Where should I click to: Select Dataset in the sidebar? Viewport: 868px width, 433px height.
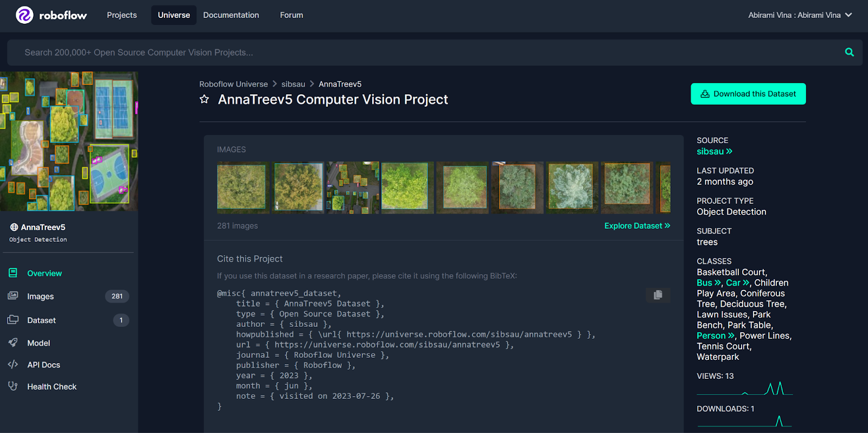(42, 320)
